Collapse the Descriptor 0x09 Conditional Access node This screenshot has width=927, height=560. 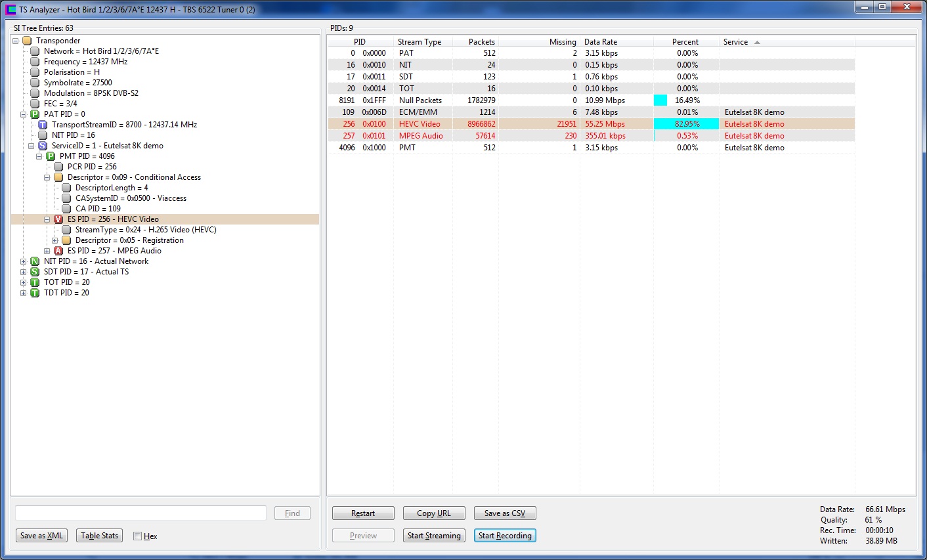[47, 177]
